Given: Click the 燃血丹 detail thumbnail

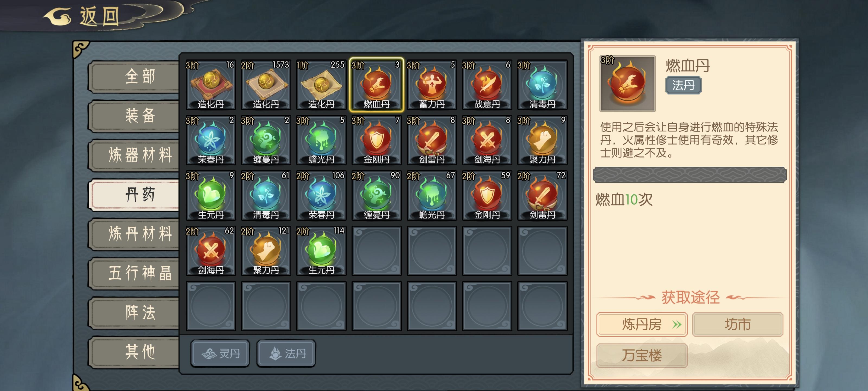Looking at the screenshot, I should (627, 83).
